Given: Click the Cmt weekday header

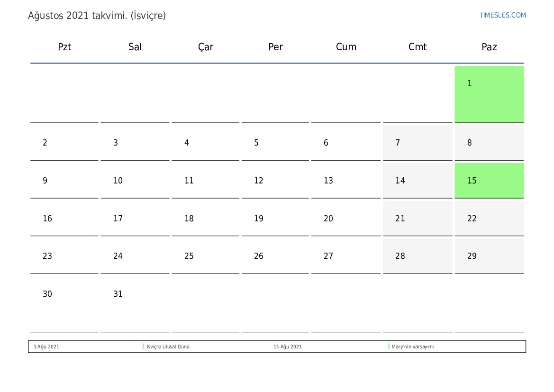Looking at the screenshot, I should [418, 47].
